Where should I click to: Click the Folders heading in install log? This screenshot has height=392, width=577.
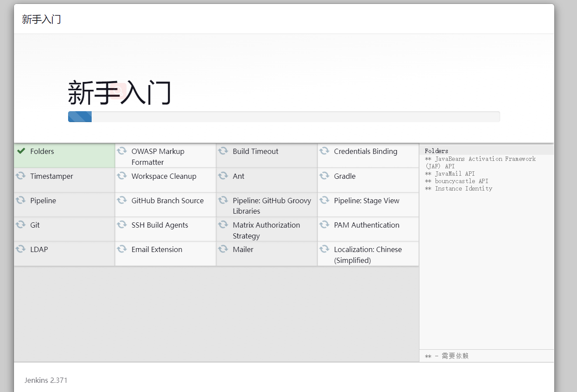pyautogui.click(x=436, y=151)
